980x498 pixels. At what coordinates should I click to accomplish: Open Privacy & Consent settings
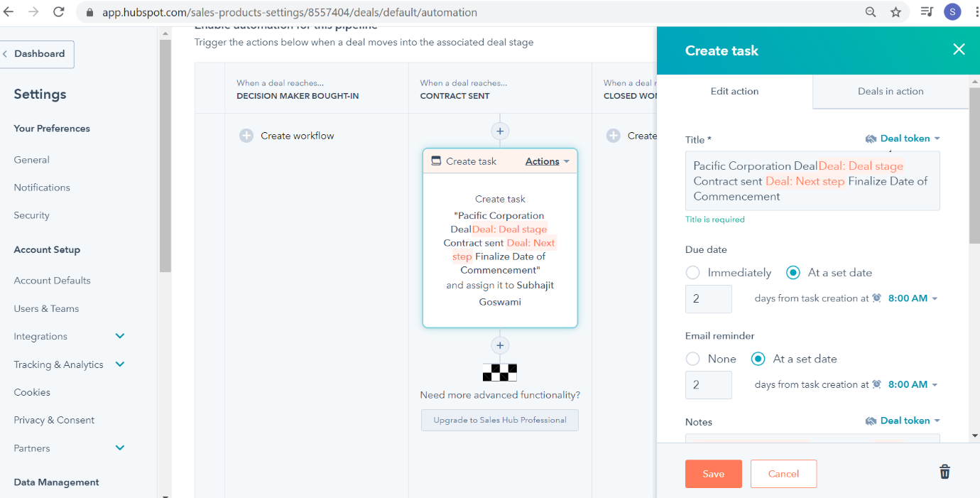coord(54,420)
